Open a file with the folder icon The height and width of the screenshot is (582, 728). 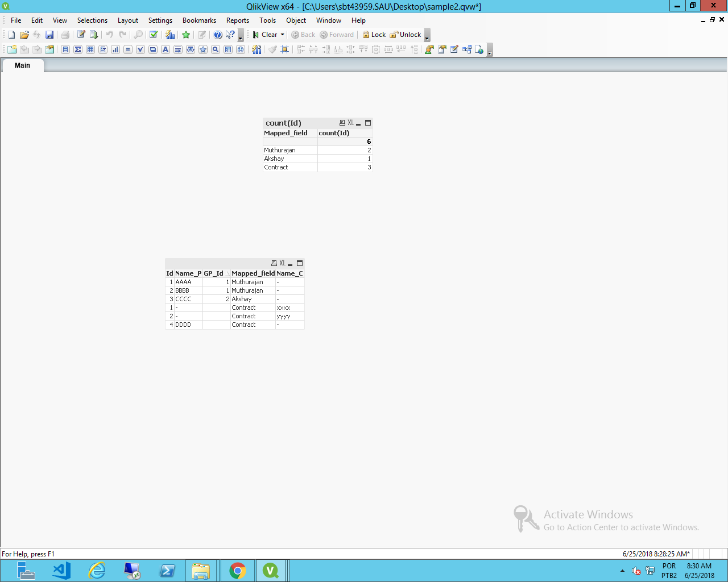click(24, 35)
